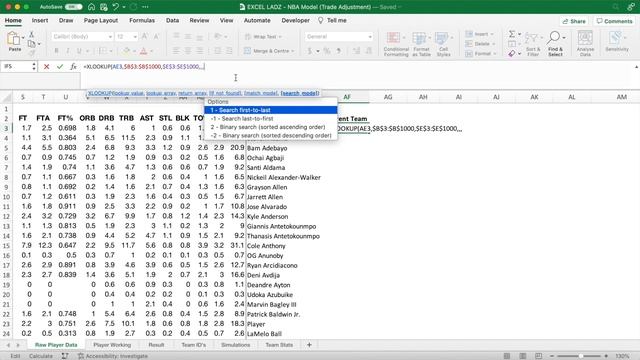Viewport: 640px width, 360px height.
Task: Click the Paste clipboard icon
Action: tap(13, 39)
